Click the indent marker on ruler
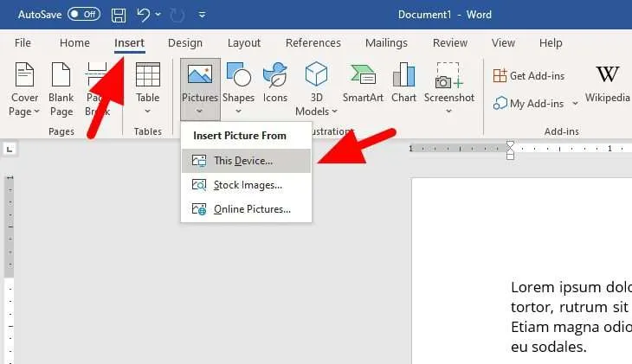The height and width of the screenshot is (364, 632). point(510,150)
